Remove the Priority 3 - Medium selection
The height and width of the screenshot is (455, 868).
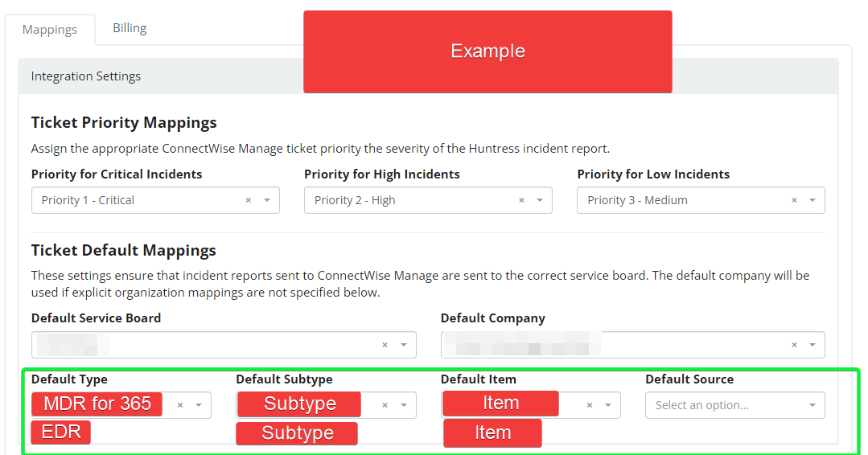point(794,200)
